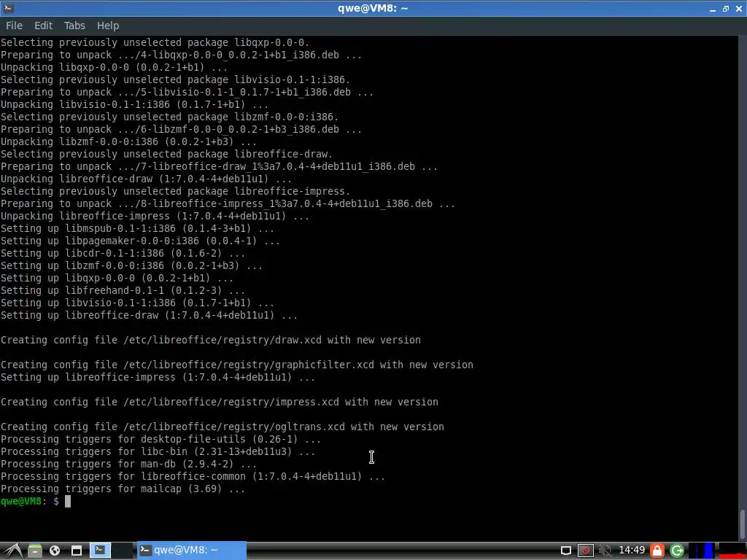
Task: Open the file manager from the taskbar
Action: pyautogui.click(x=35, y=551)
